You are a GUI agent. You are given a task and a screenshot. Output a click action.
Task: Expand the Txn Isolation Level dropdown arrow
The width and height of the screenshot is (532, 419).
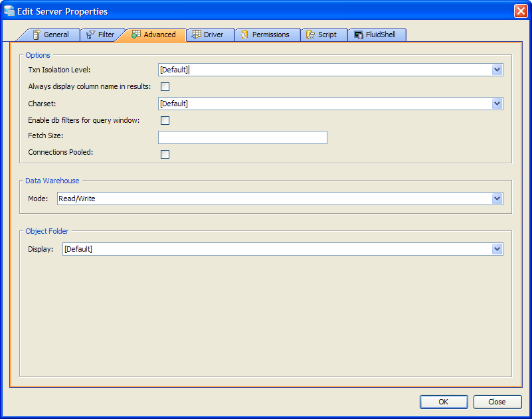click(497, 70)
